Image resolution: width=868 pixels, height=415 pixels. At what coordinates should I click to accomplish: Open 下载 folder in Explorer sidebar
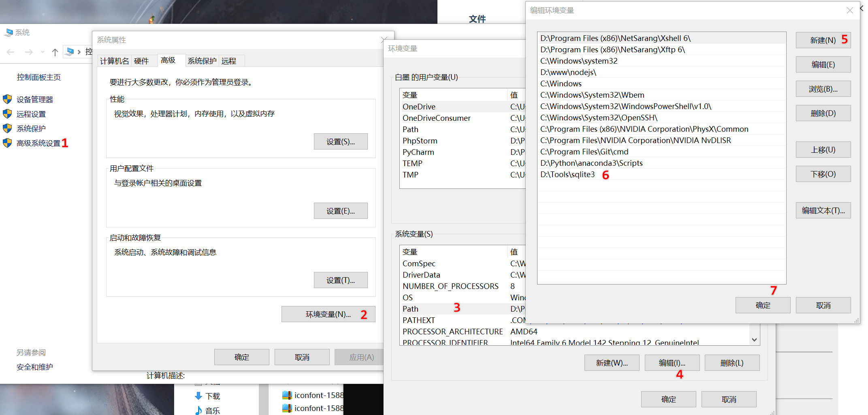coord(207,396)
